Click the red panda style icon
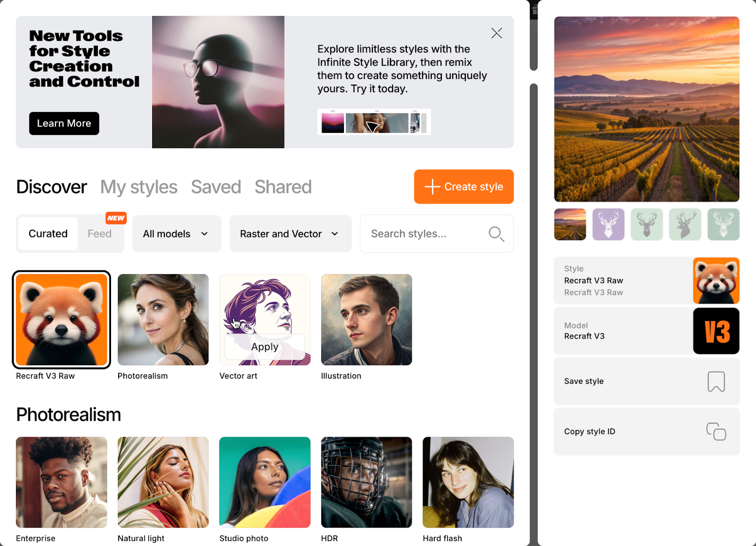Screen dimensions: 756x546 716,281
